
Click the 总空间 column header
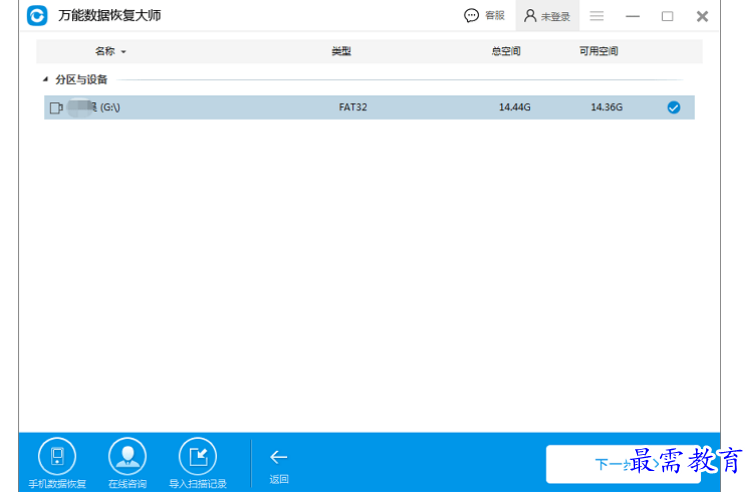click(506, 51)
